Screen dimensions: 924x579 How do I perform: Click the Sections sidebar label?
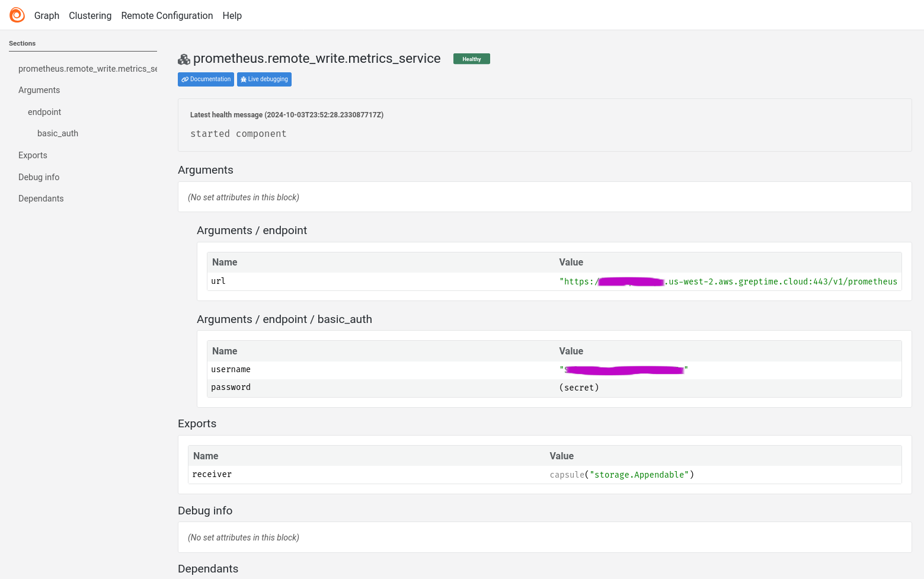click(22, 43)
